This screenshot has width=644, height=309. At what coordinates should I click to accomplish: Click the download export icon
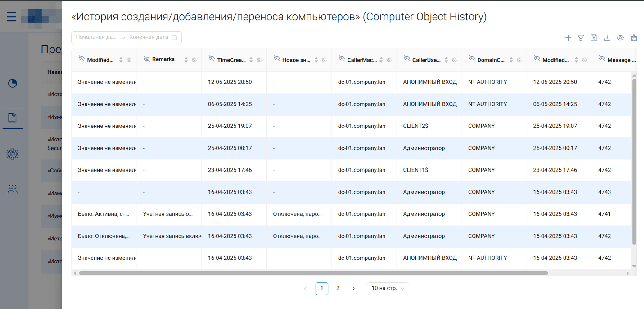point(607,38)
